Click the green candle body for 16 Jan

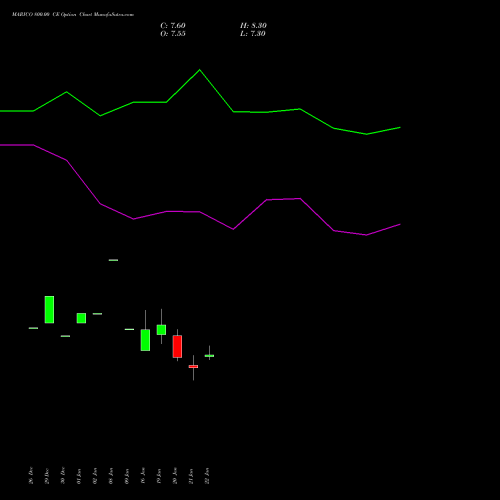click(x=145, y=340)
